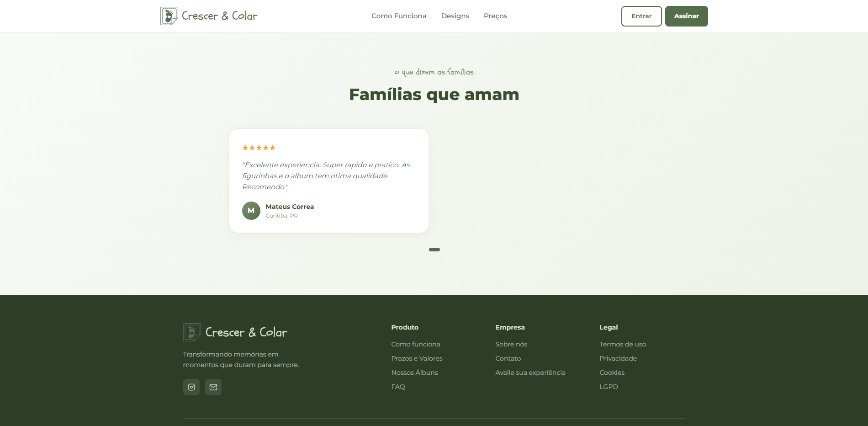Click the five-star rating on testimonial
Viewport: 868px width, 426px height.
[259, 148]
